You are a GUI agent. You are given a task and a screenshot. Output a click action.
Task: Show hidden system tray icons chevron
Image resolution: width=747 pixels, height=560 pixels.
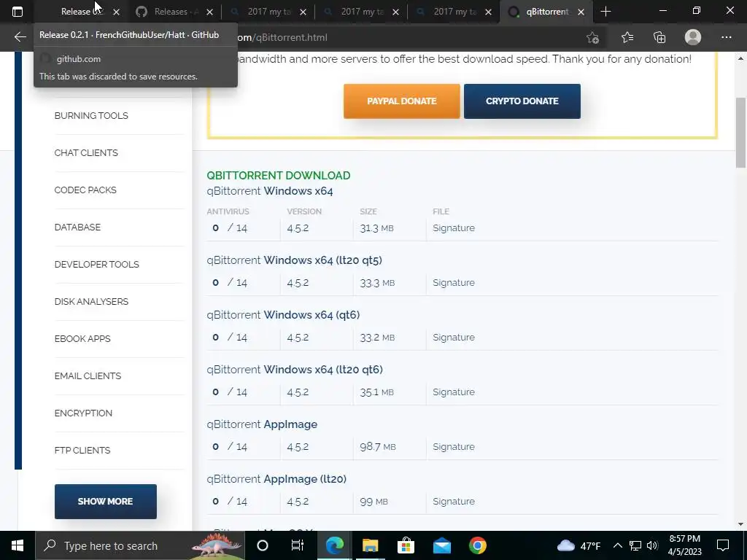click(617, 545)
